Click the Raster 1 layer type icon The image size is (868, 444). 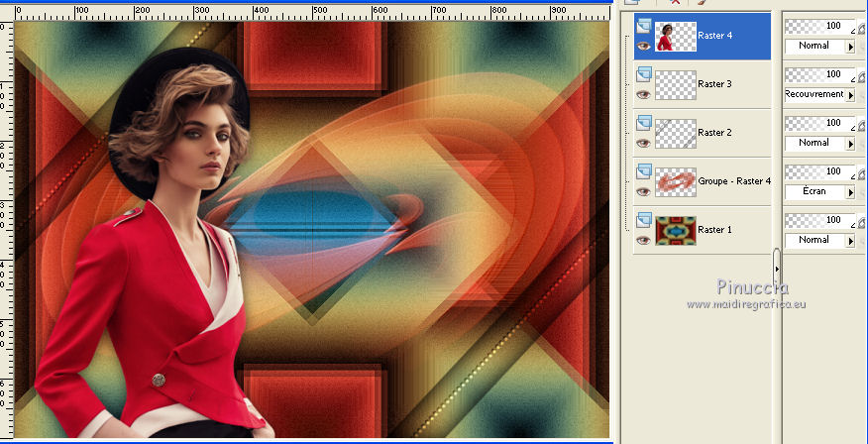[644, 220]
